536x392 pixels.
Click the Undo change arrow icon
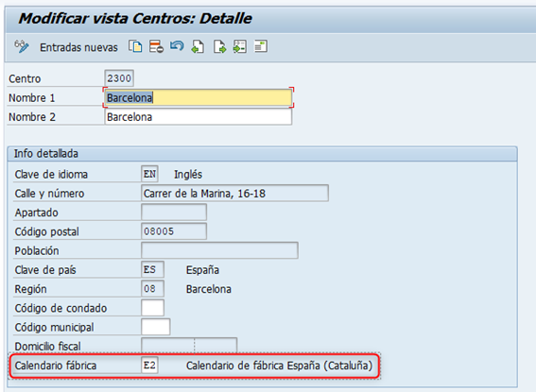(x=177, y=45)
